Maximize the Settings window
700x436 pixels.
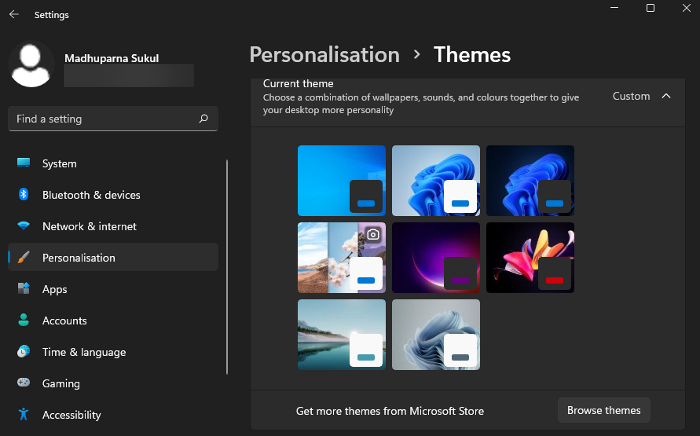point(650,8)
